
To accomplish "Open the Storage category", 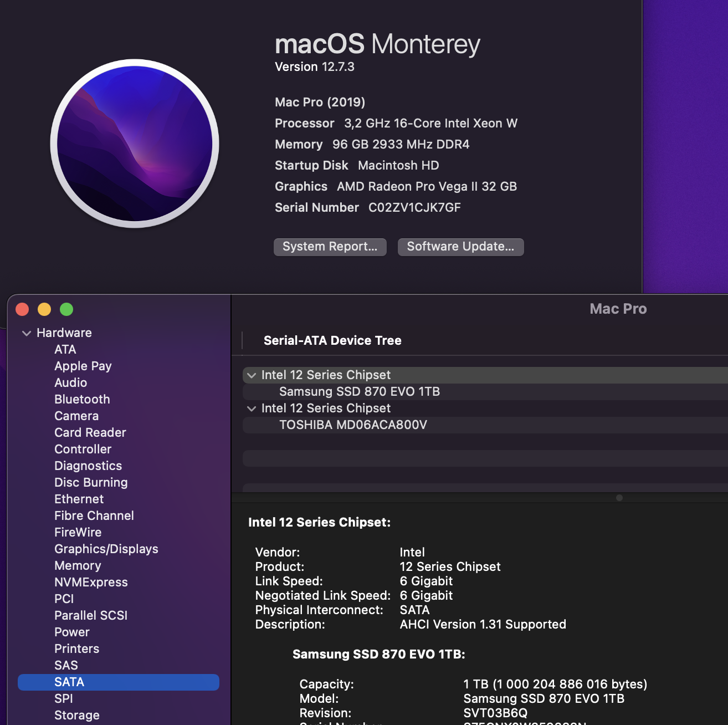I will pos(77,716).
